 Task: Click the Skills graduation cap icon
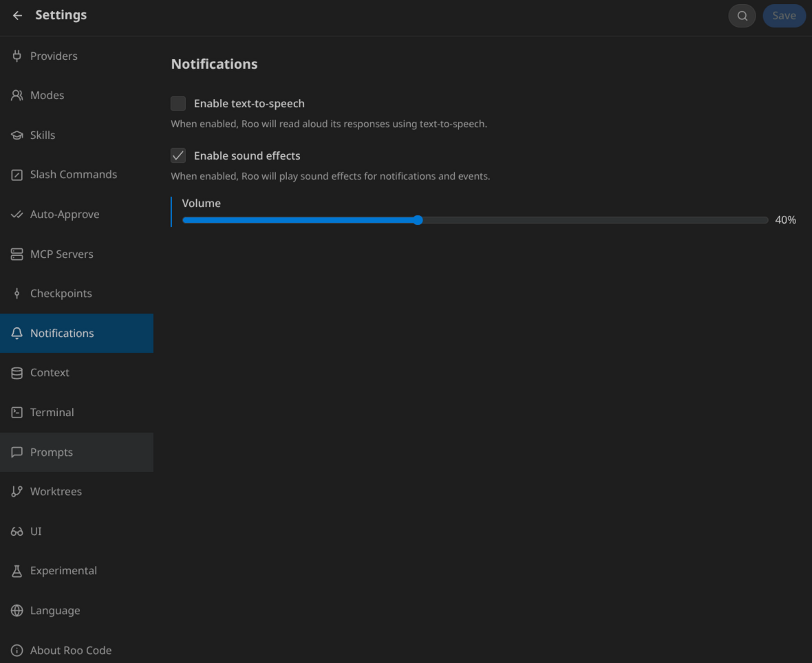pos(17,135)
